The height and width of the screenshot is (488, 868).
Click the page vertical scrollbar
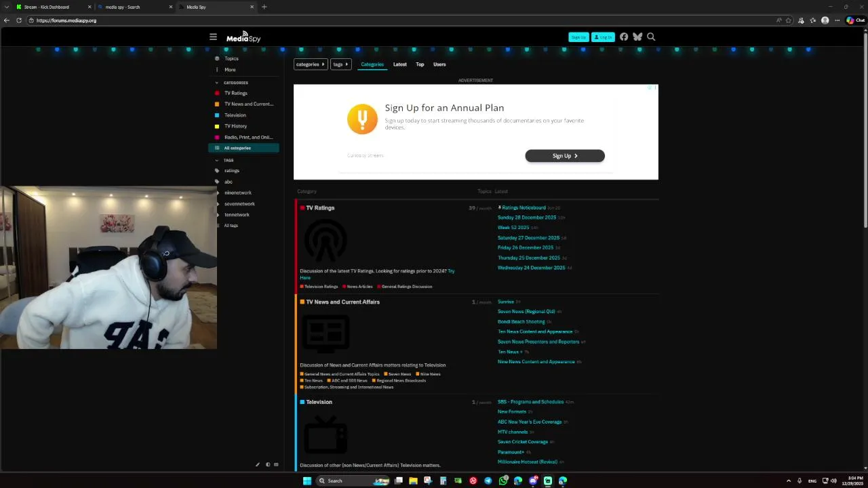[x=865, y=129]
